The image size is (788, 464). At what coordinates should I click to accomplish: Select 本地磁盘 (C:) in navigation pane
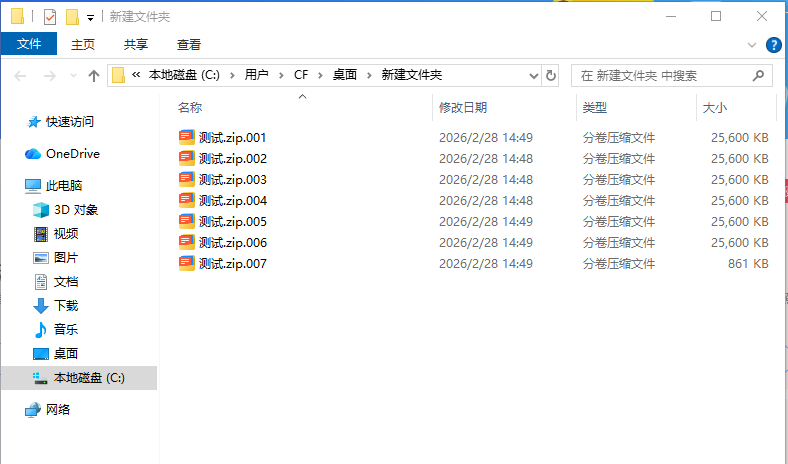point(89,378)
